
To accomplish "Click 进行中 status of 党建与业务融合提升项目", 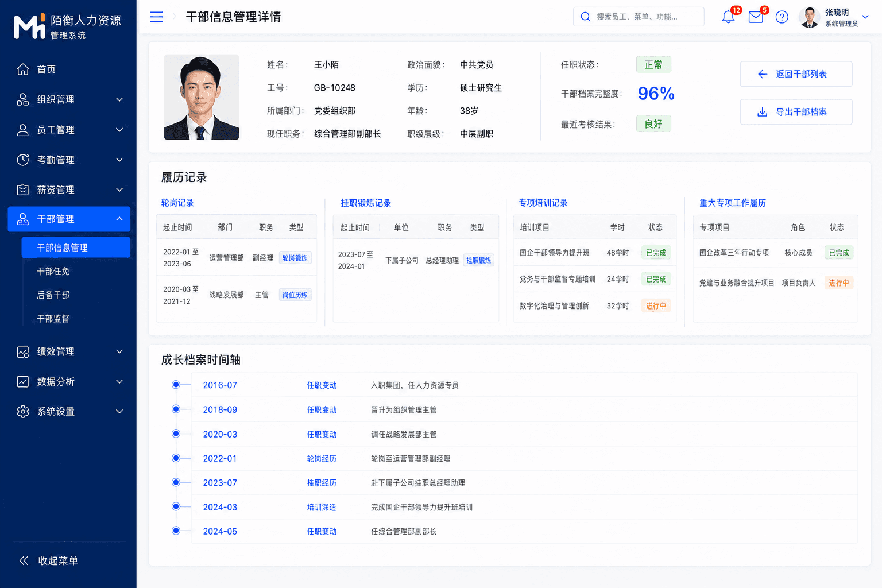I will 839,283.
